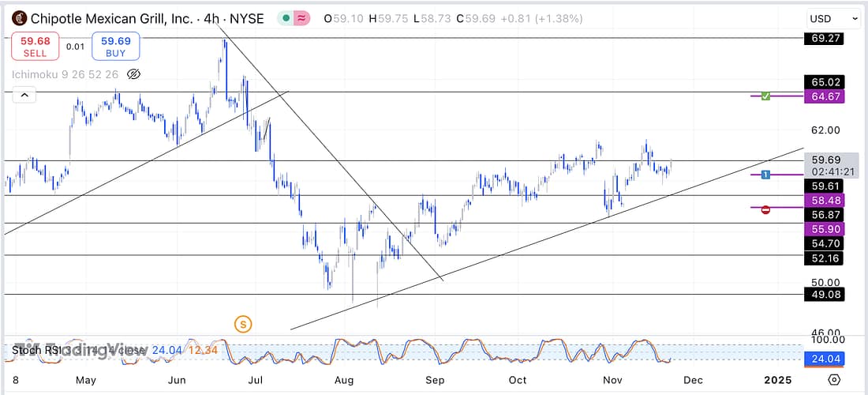Viewport: 868px width, 395px height.
Task: Click the orange stock split marker
Action: click(243, 323)
